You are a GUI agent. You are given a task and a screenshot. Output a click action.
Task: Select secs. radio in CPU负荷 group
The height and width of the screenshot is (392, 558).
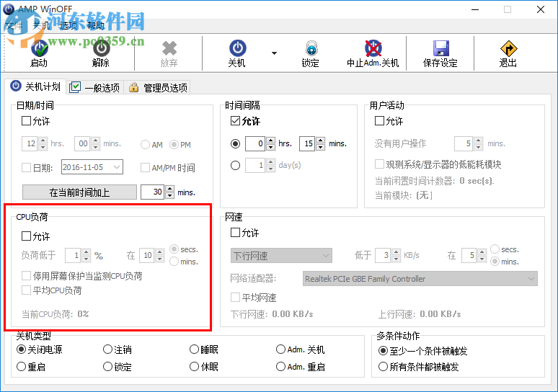(174, 249)
